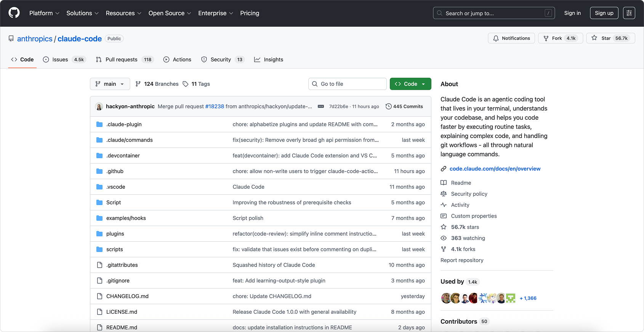Screen dimensions: 644x332
Task: Open the main branch selector dropdown
Action: [110, 84]
